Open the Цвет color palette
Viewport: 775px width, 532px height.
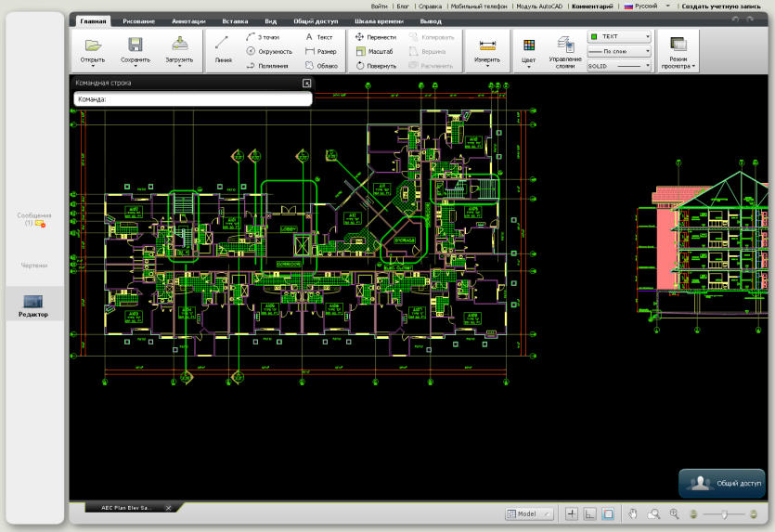(528, 51)
